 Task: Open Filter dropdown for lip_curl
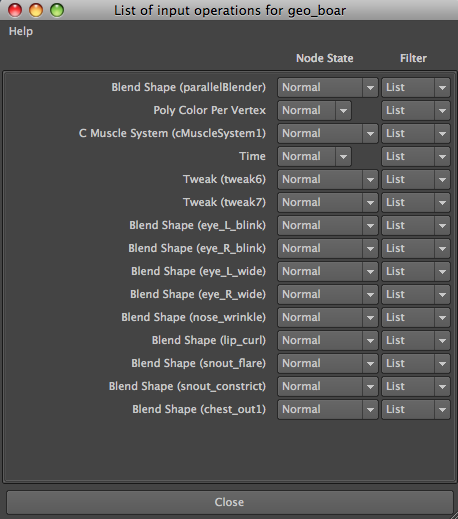click(x=416, y=340)
